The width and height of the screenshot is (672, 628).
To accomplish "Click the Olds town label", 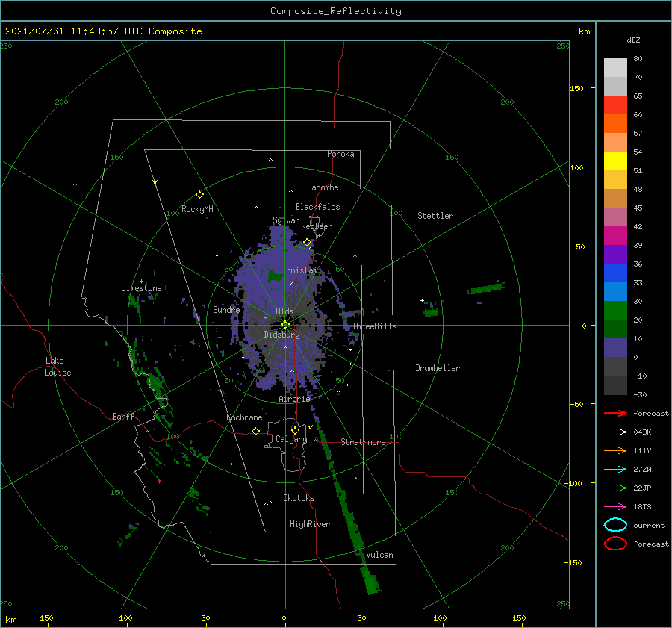I will [x=284, y=311].
